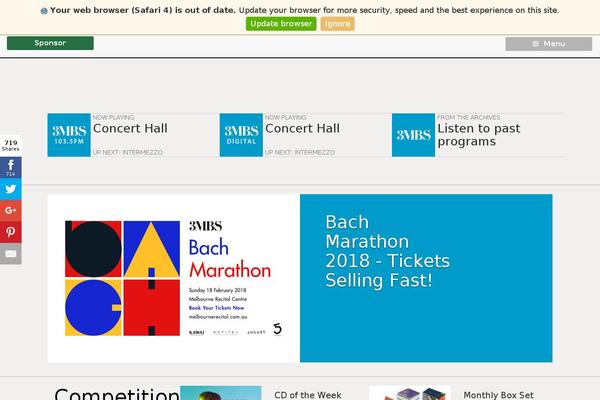
Task: Click Up Next Intermezzo under 103.5FM
Action: coord(127,152)
